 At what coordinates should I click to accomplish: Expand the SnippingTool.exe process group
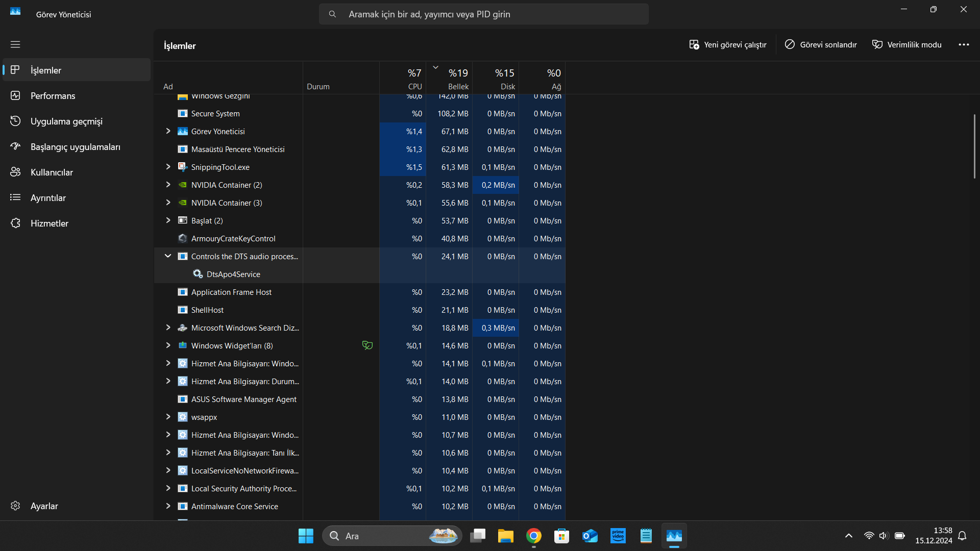pyautogui.click(x=168, y=167)
